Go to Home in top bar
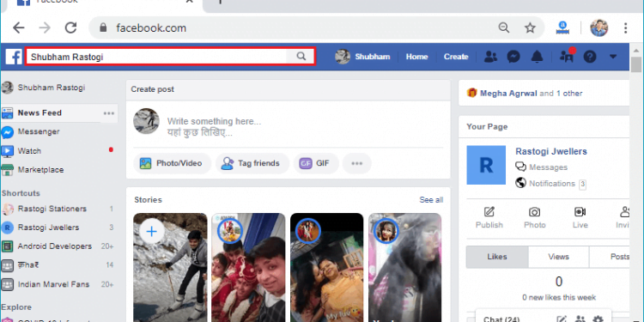This screenshot has width=644, height=322. [x=416, y=57]
